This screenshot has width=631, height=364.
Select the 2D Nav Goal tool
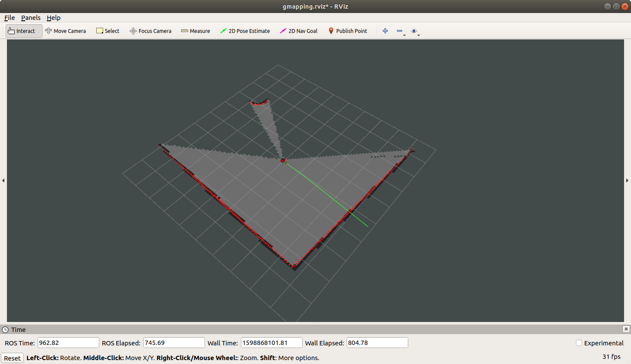coord(299,31)
